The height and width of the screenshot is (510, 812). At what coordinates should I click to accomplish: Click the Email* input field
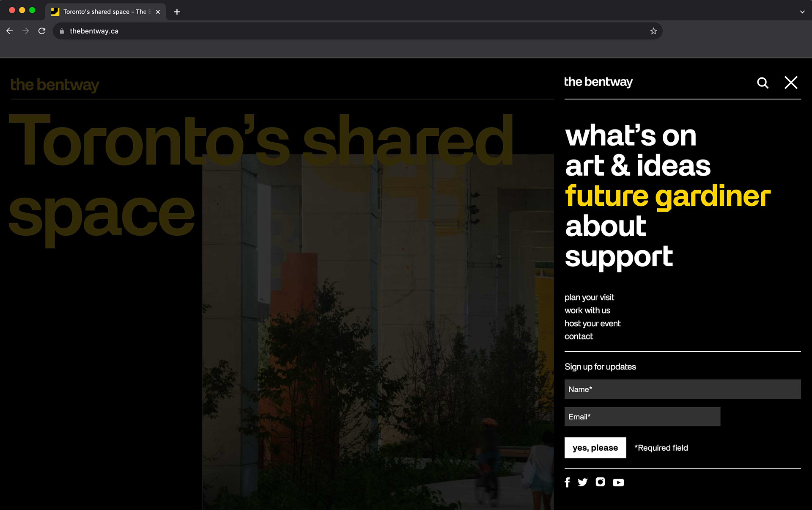pyautogui.click(x=642, y=416)
